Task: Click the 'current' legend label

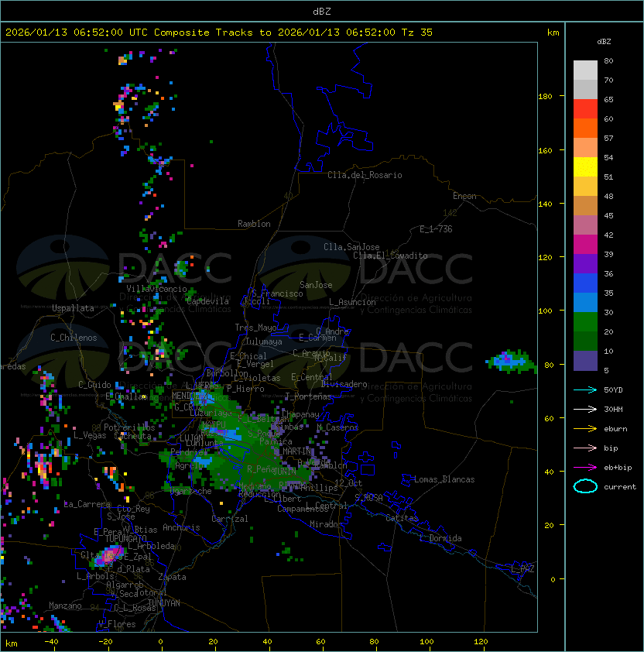Action: [x=620, y=486]
